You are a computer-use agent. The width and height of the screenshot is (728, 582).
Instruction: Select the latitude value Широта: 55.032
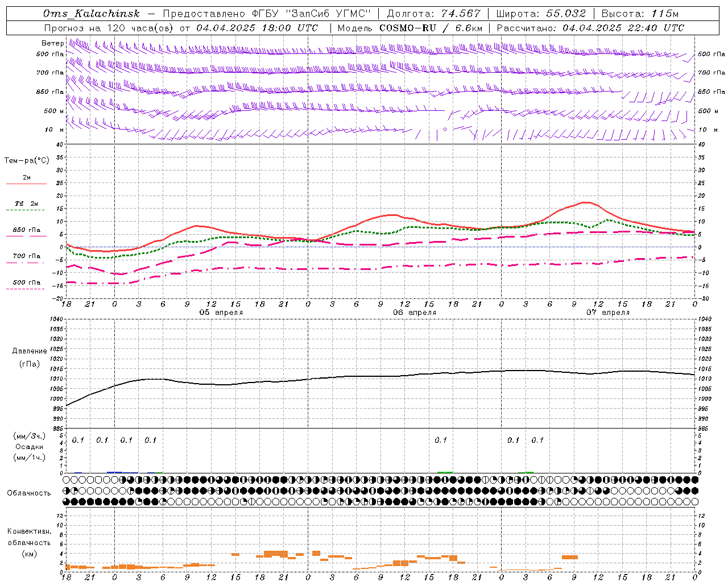point(541,14)
